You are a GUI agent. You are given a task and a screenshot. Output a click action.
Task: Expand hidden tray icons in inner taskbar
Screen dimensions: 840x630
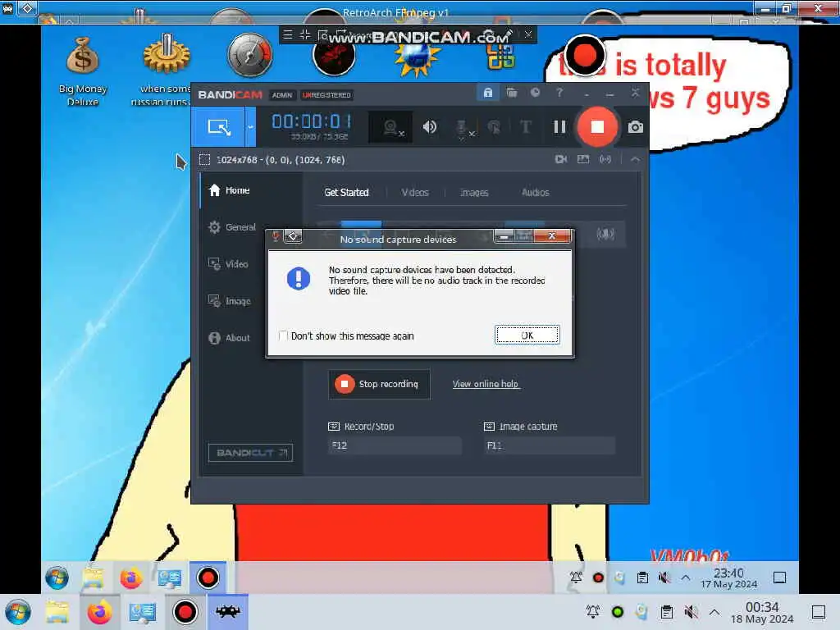[685, 577]
